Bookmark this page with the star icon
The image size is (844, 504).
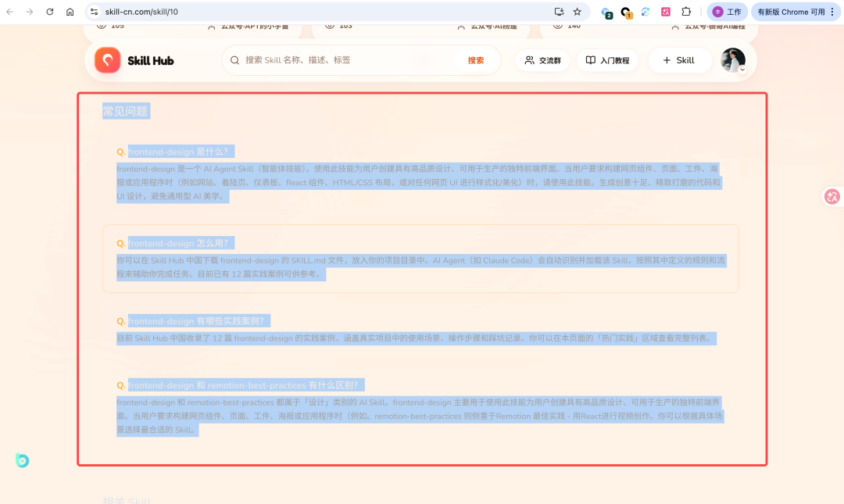point(578,12)
